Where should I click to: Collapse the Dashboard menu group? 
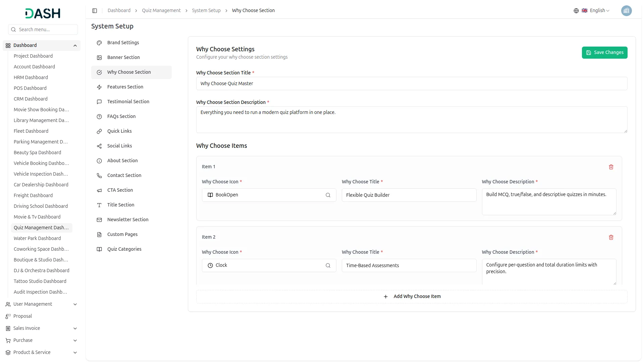(x=75, y=46)
